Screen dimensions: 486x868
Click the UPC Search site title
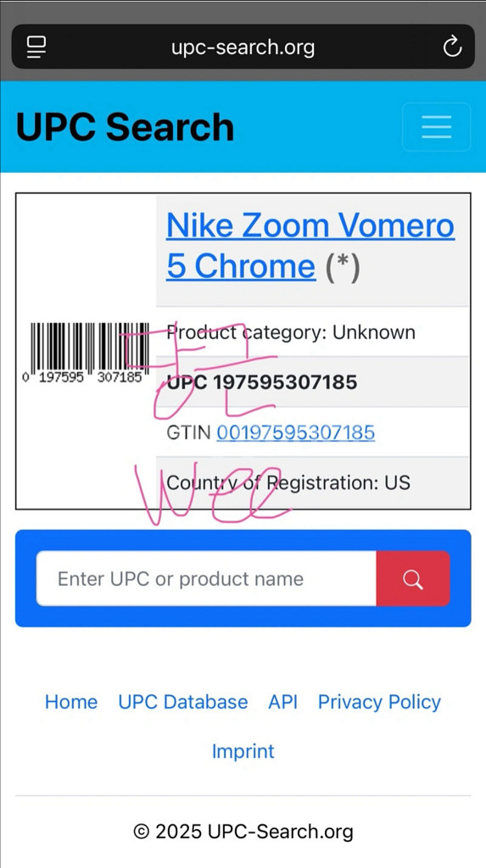(126, 127)
